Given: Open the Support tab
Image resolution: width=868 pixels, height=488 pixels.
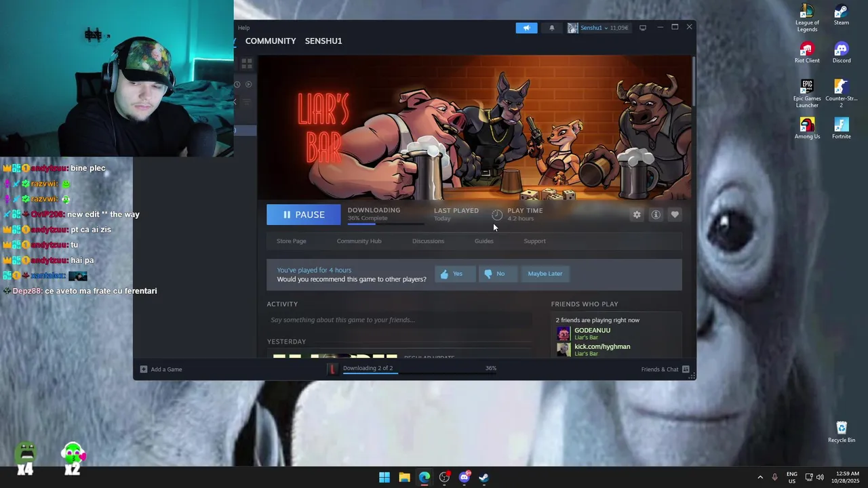Looking at the screenshot, I should point(534,241).
